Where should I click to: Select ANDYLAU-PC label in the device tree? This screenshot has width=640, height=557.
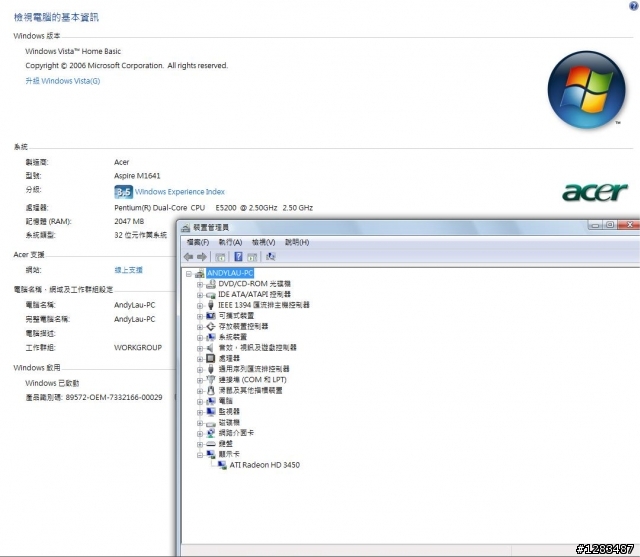(x=230, y=273)
